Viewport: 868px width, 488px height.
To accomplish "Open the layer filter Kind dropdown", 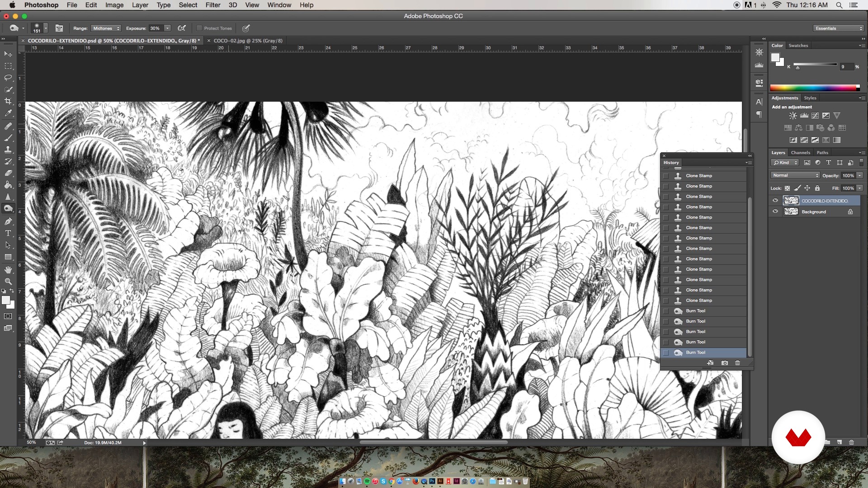I will 785,163.
